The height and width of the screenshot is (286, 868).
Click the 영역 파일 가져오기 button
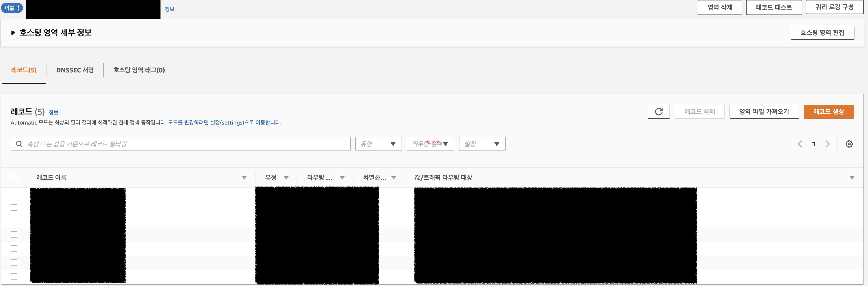pos(764,112)
